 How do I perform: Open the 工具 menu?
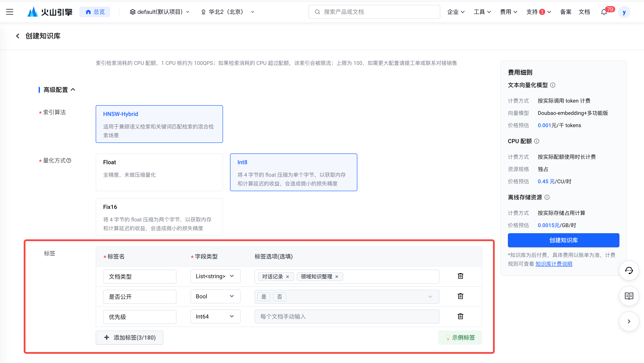(482, 12)
